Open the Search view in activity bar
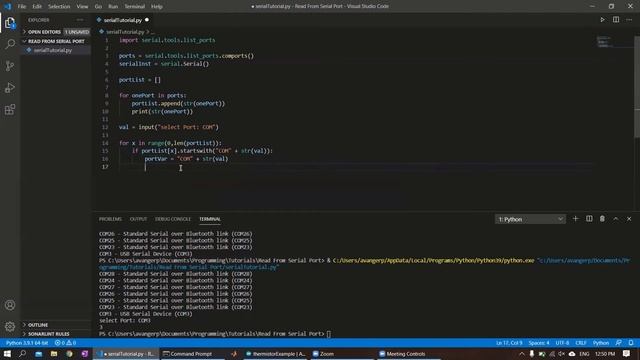This screenshot has height=360, width=640. pos(10,44)
